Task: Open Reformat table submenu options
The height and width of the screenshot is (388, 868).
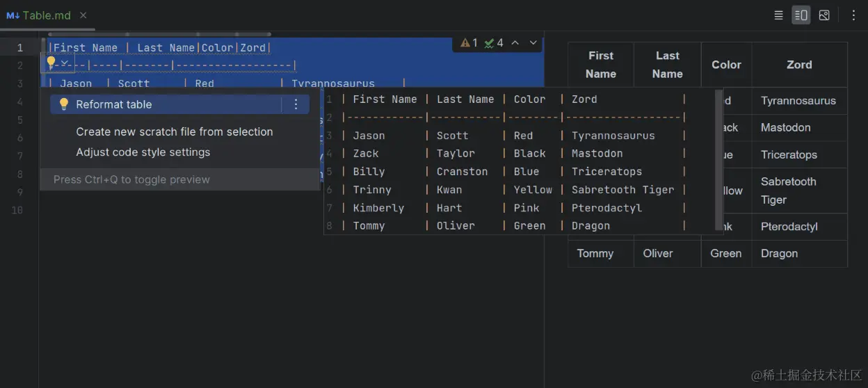Action: click(296, 104)
